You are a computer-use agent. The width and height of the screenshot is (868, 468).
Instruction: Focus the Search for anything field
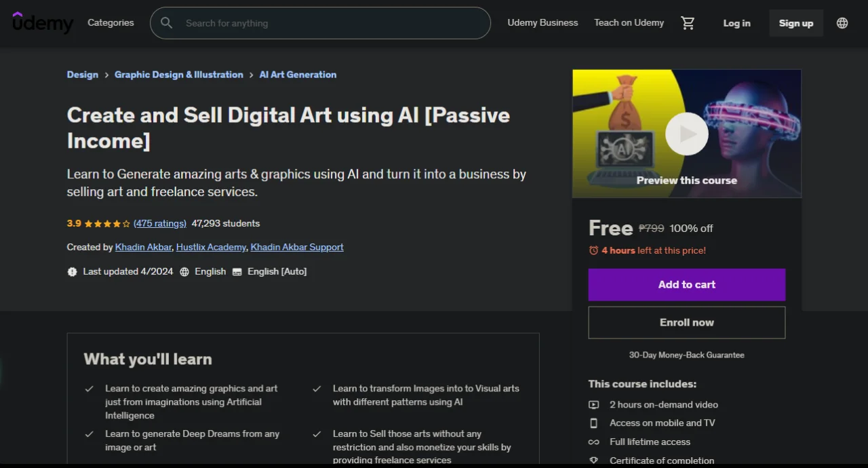tap(320, 23)
